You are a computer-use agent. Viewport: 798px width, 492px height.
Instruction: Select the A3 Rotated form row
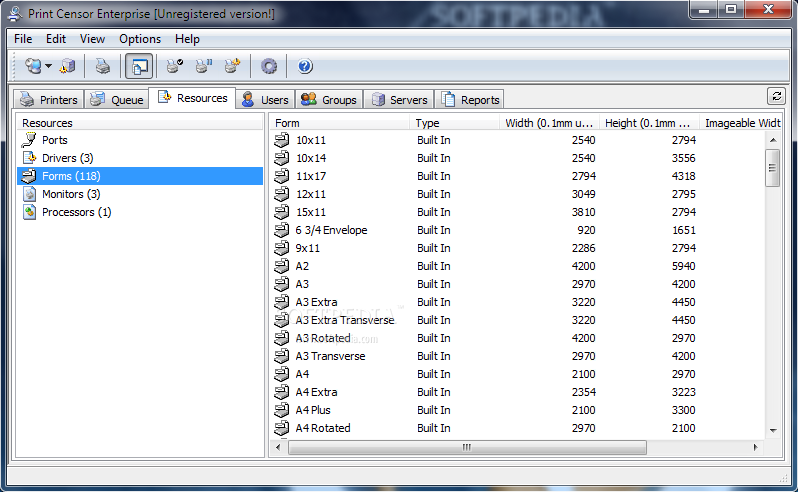323,338
